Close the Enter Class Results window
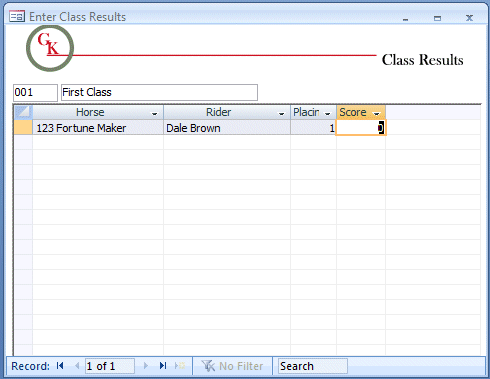This screenshot has height=379, width=490. (469, 18)
